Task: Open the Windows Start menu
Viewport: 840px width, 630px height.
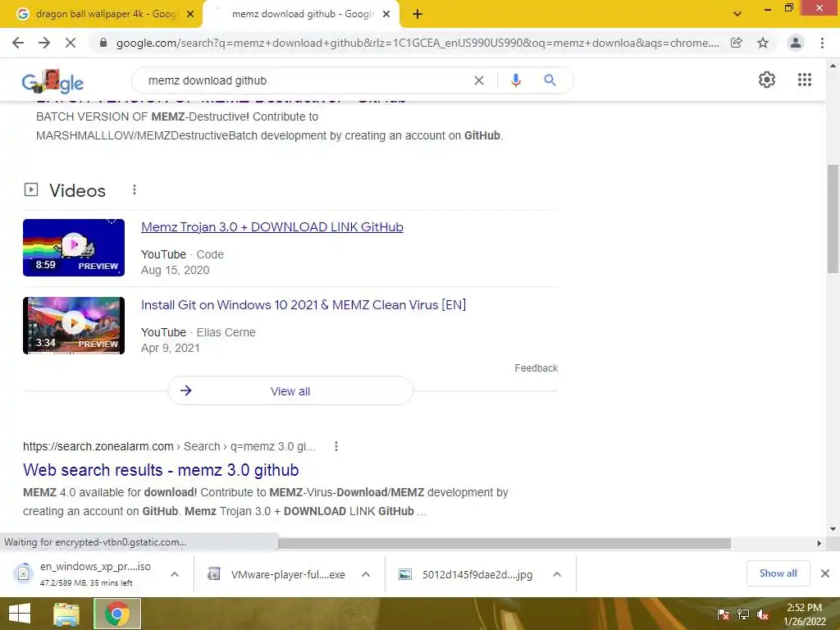Action: pos(20,614)
